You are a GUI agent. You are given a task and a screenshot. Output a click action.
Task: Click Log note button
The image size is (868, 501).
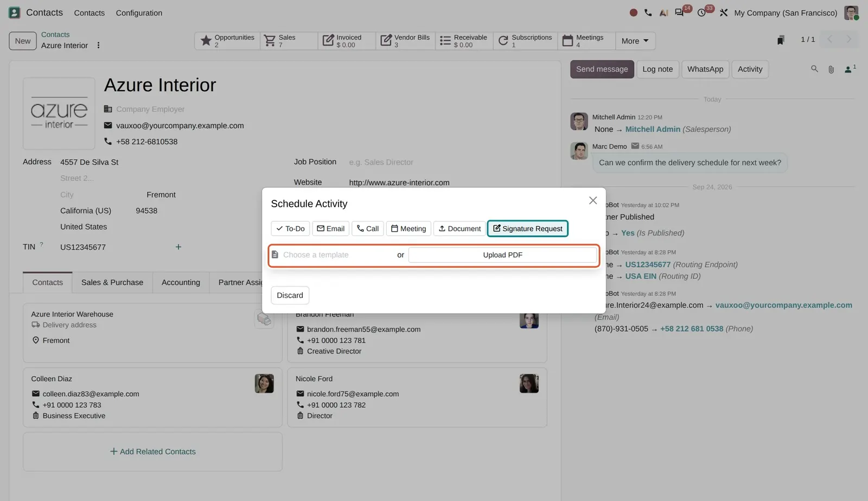click(658, 69)
